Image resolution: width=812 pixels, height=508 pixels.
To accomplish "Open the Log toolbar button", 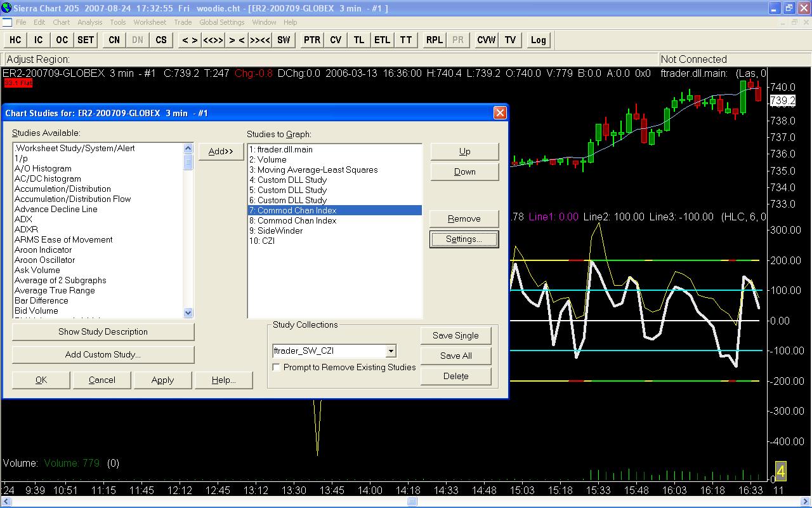I will coord(538,40).
